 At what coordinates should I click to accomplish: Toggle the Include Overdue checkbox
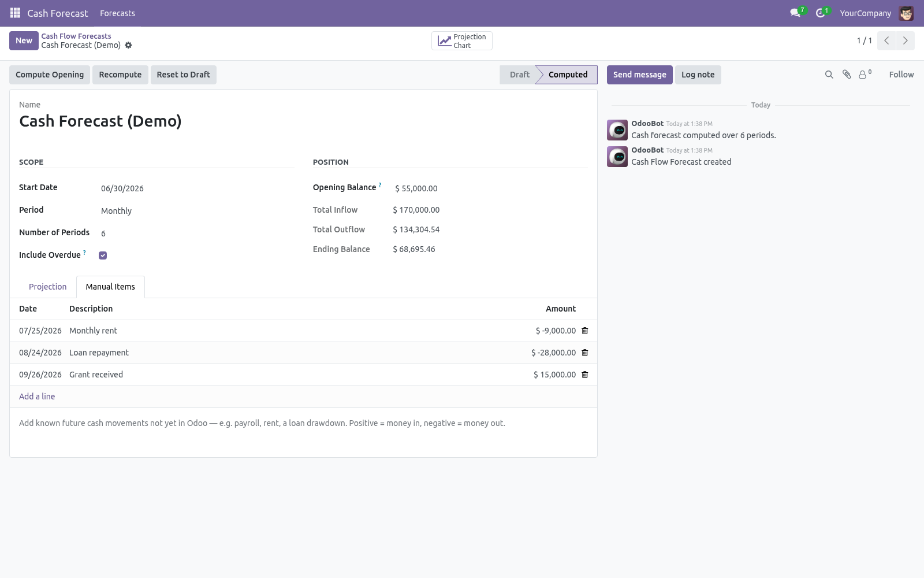103,255
